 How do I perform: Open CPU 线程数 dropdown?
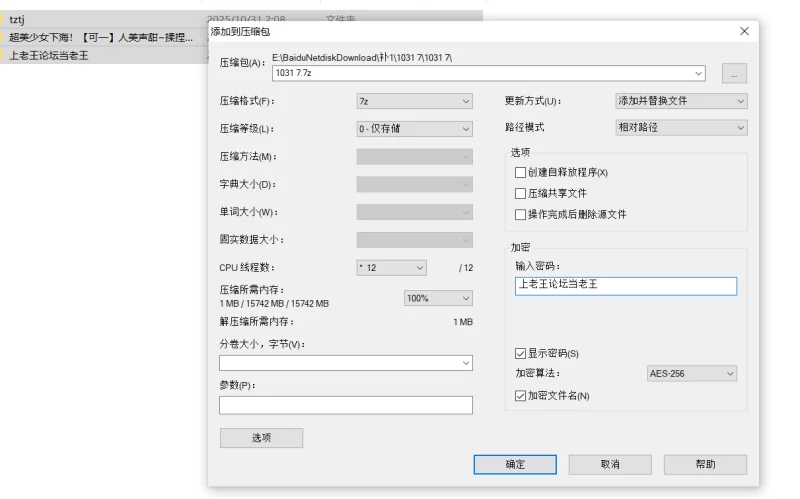pyautogui.click(x=391, y=268)
